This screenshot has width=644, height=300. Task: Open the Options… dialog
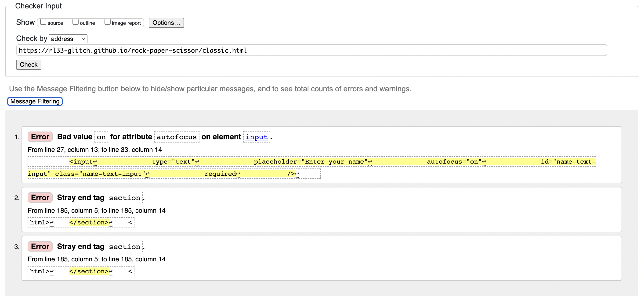pos(166,23)
